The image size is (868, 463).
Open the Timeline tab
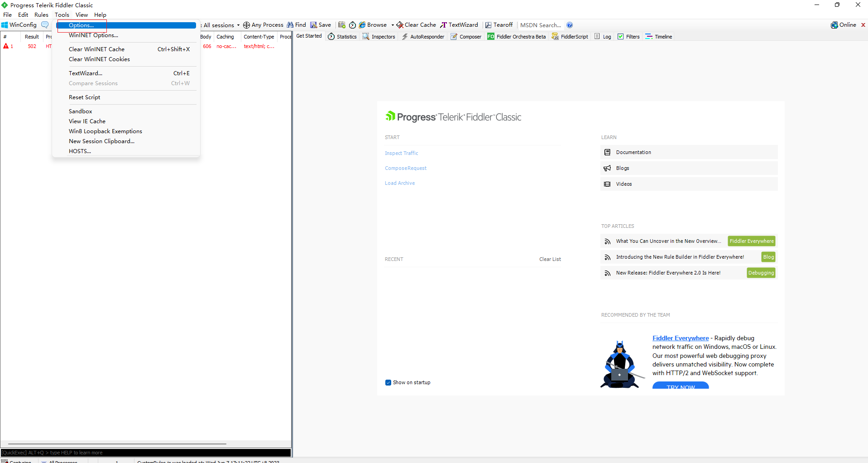tap(659, 36)
